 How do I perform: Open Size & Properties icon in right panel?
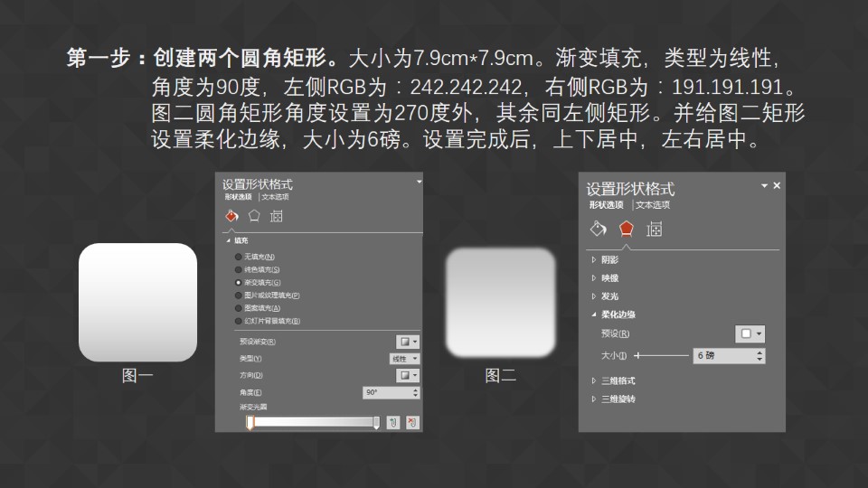coord(655,229)
